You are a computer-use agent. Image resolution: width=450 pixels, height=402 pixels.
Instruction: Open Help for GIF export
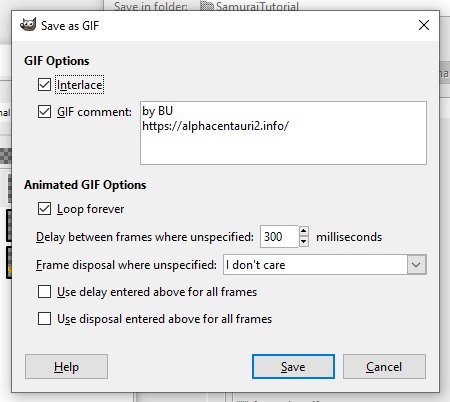coord(66,367)
